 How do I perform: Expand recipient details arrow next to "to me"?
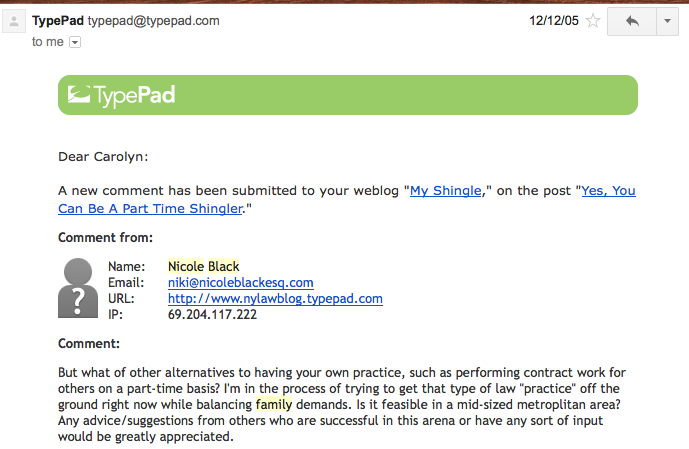coord(75,42)
